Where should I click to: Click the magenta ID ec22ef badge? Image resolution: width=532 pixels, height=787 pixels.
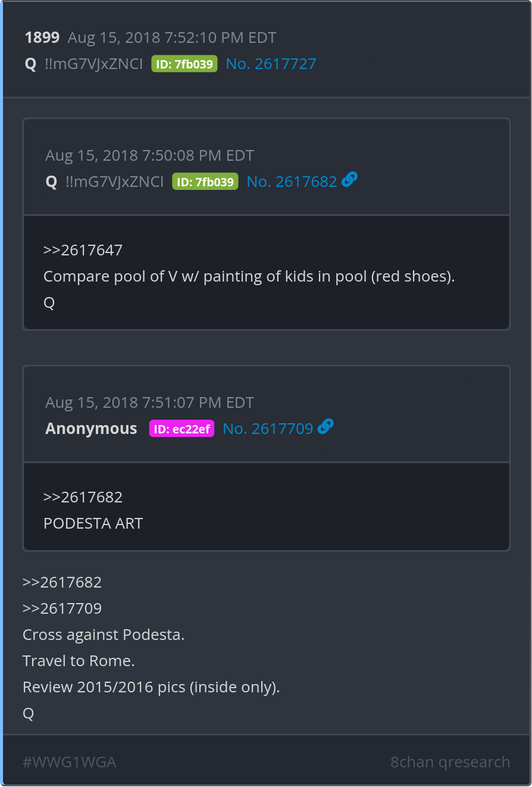point(181,429)
